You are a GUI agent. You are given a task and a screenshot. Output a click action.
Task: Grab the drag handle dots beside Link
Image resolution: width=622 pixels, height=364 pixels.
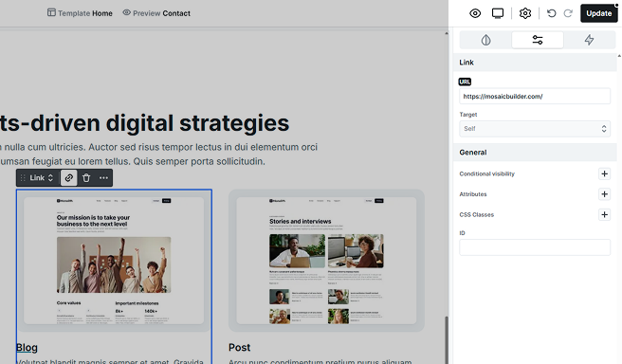point(23,178)
